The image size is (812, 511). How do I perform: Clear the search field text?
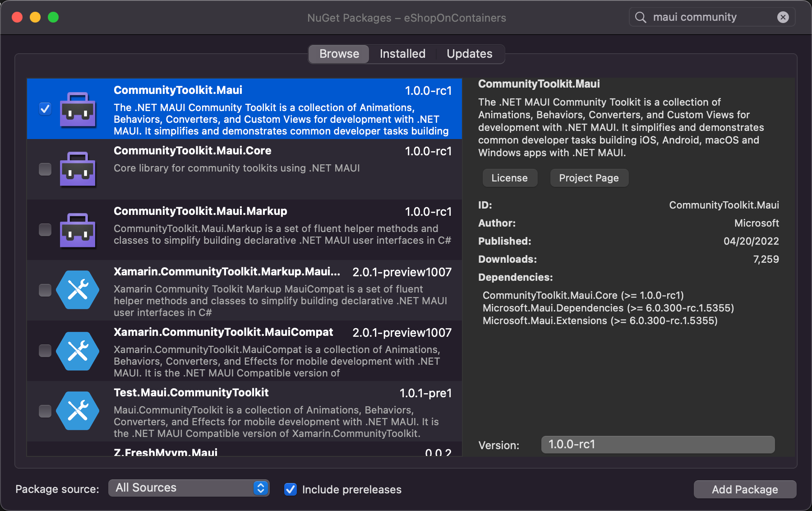(x=783, y=17)
